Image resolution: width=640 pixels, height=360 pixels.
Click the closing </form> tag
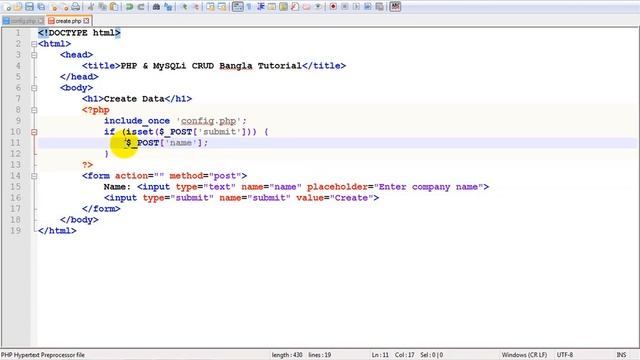101,209
